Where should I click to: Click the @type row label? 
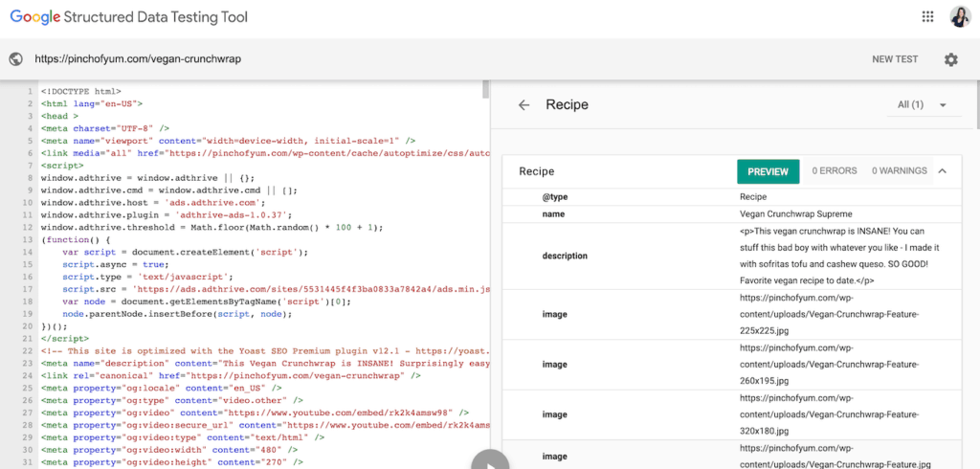(555, 197)
